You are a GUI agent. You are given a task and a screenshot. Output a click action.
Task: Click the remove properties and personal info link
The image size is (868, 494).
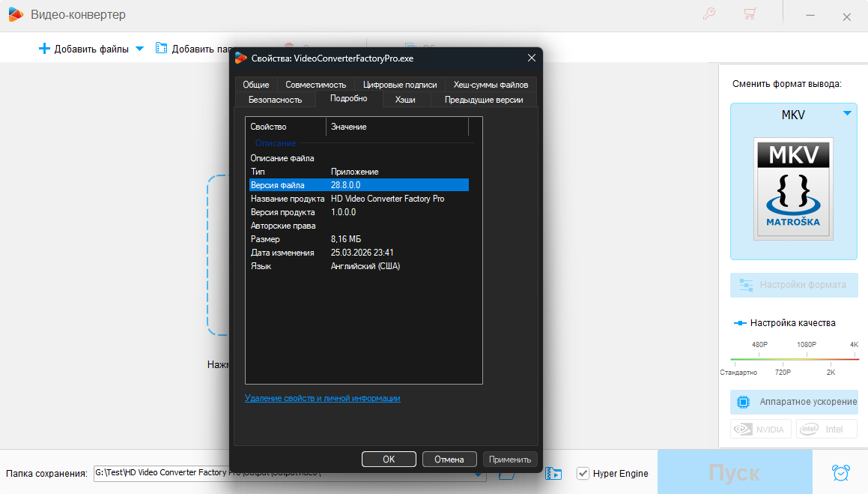click(x=322, y=398)
